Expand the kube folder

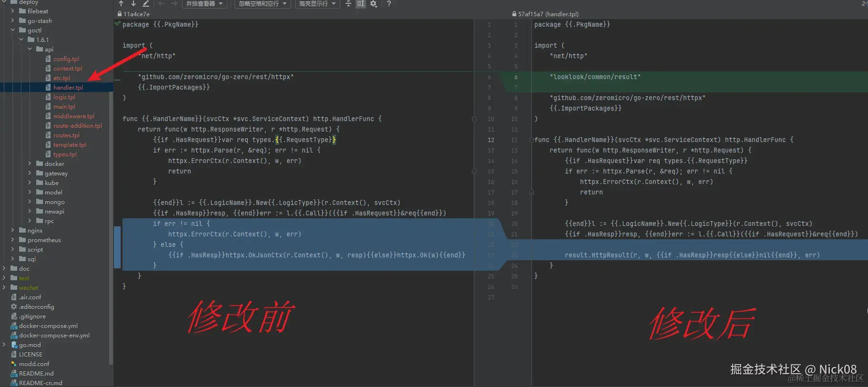tap(30, 183)
